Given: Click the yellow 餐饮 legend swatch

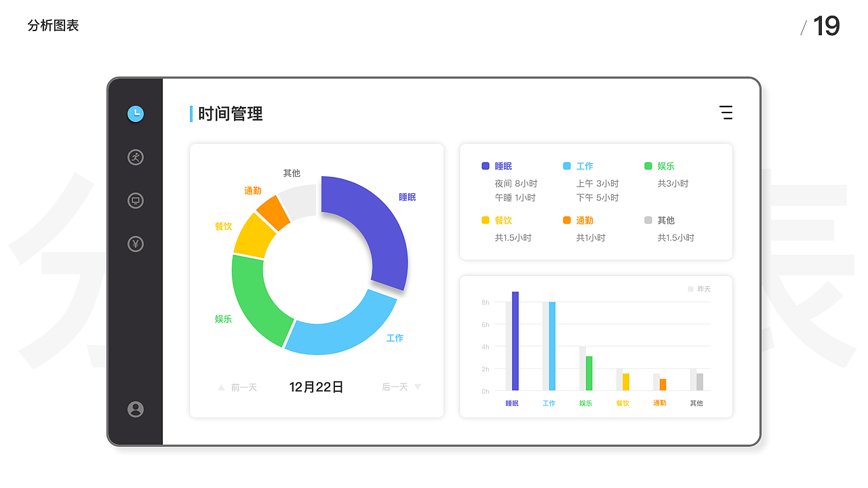Looking at the screenshot, I should [x=486, y=220].
